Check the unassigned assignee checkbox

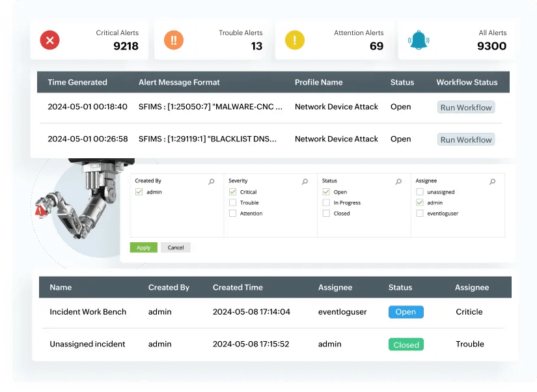(420, 192)
